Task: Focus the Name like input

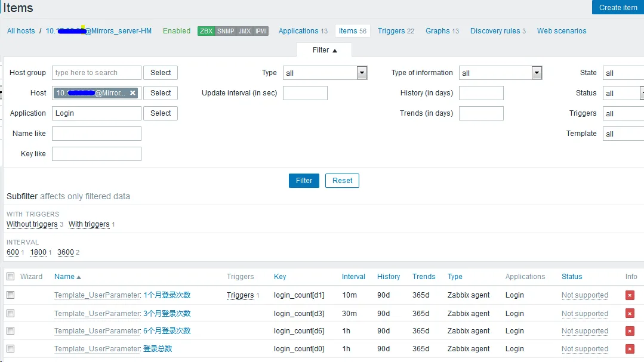Action: (x=97, y=134)
